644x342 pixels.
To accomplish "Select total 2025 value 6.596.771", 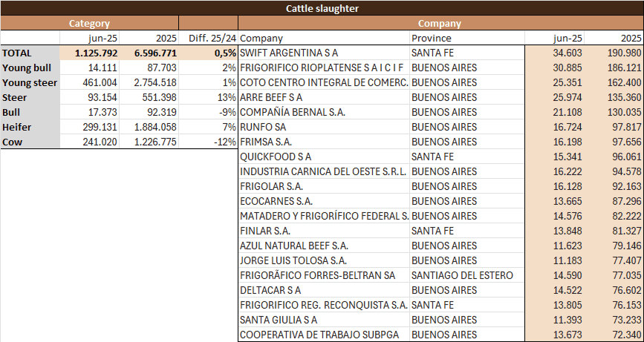I will click(x=149, y=53).
